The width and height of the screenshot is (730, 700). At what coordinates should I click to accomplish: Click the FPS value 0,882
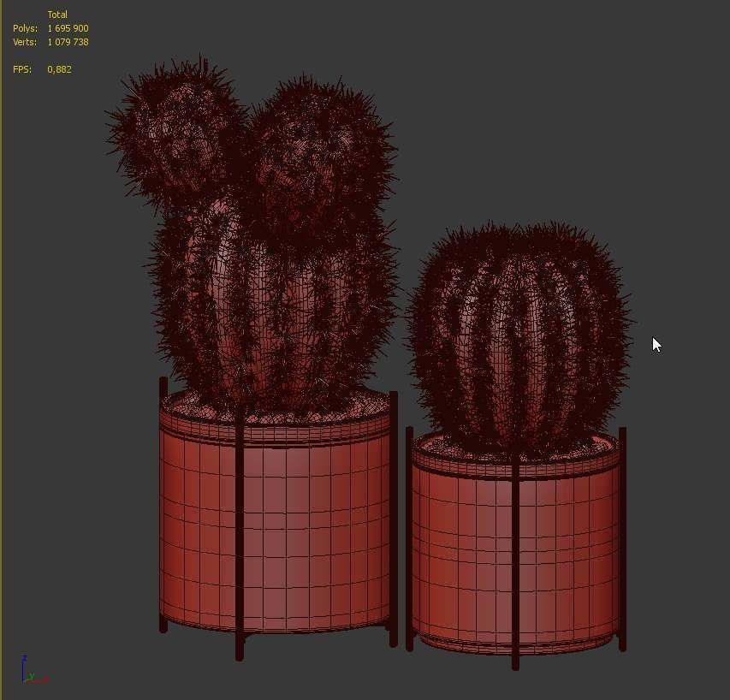tap(60, 69)
